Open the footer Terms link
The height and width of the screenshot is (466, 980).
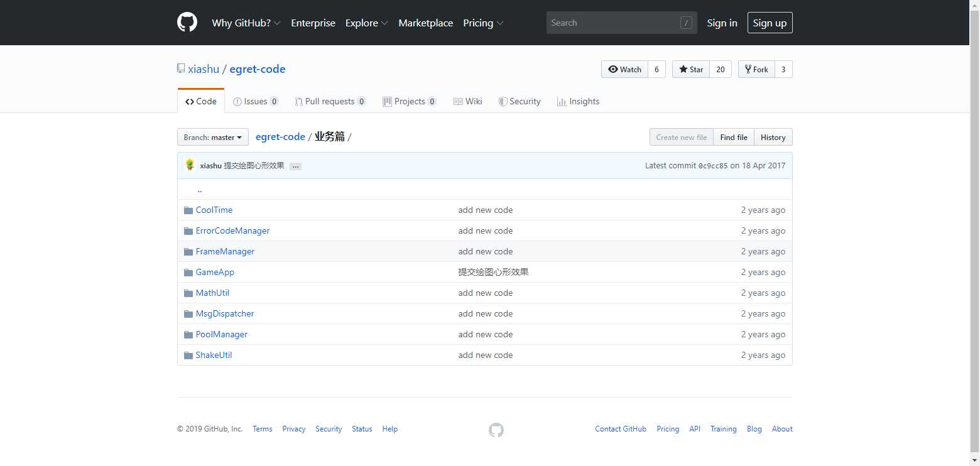(263, 429)
